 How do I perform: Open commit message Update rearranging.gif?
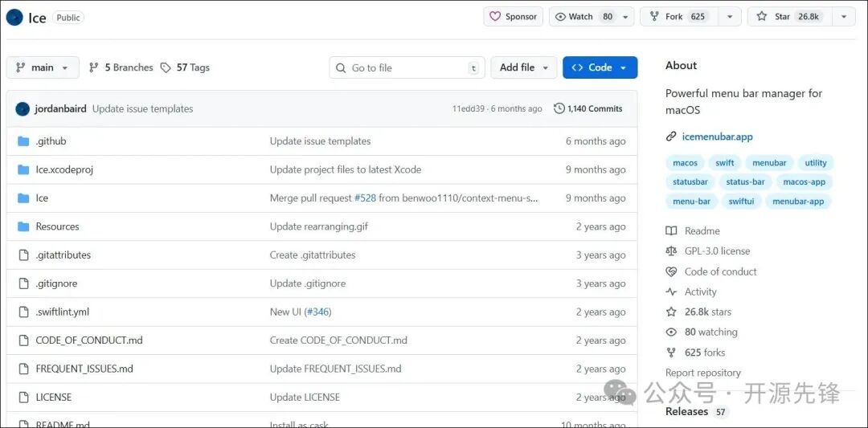[319, 226]
